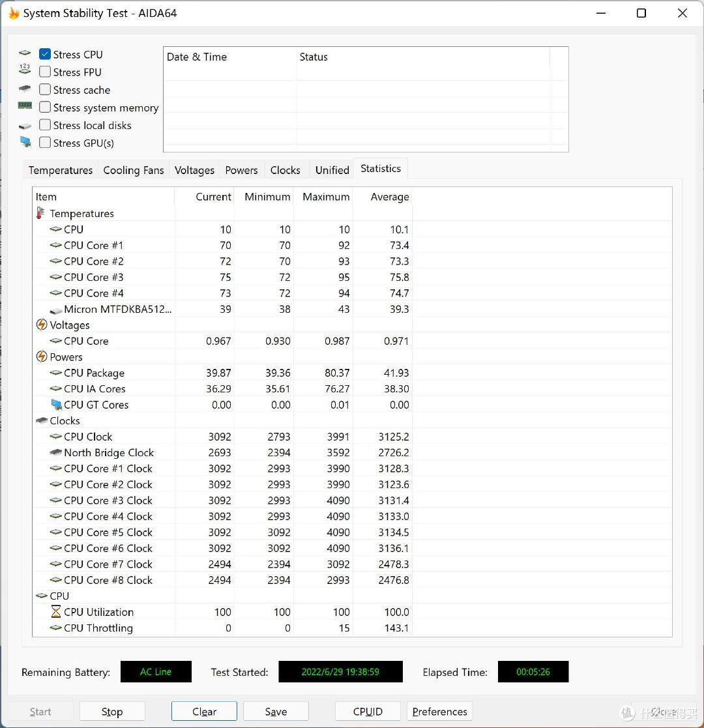Click the Elapsed Time display 00:05:26

tap(533, 671)
